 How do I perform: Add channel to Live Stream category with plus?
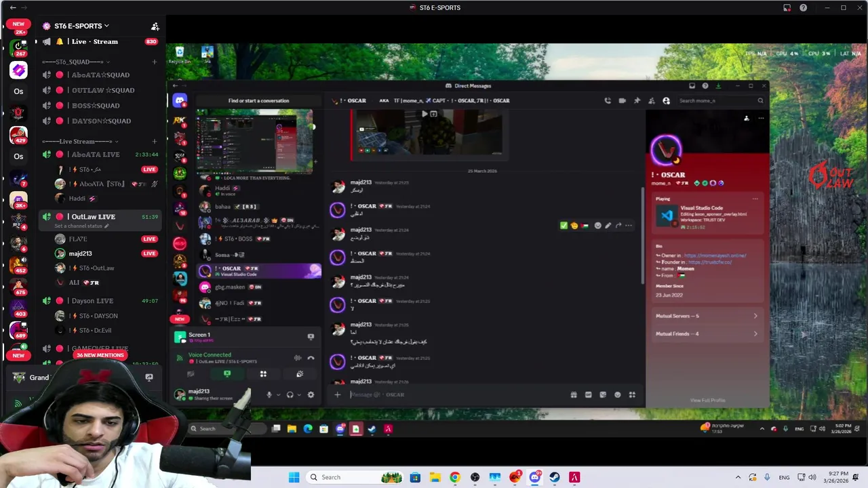(155, 141)
